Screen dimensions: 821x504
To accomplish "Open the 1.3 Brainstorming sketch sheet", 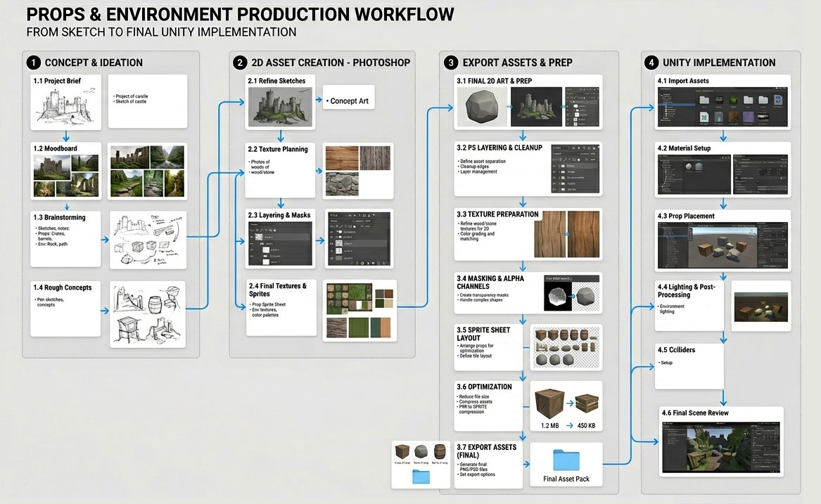I will pyautogui.click(x=148, y=240).
